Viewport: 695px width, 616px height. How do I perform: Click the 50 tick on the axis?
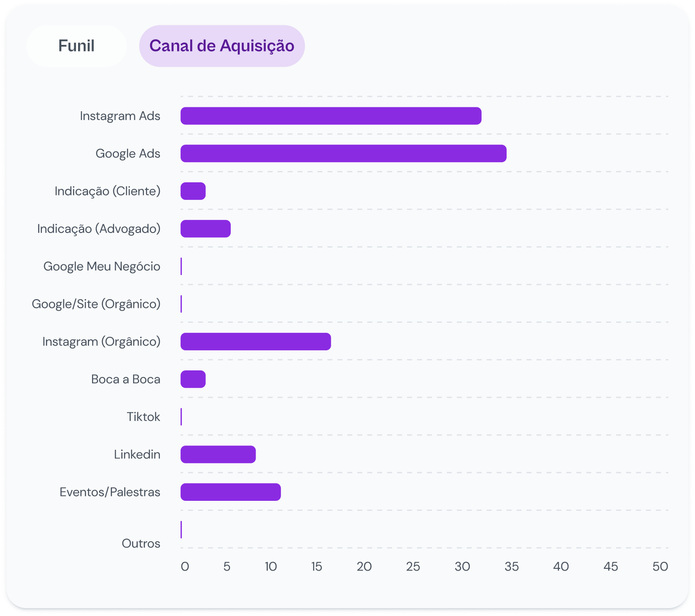coord(660,567)
